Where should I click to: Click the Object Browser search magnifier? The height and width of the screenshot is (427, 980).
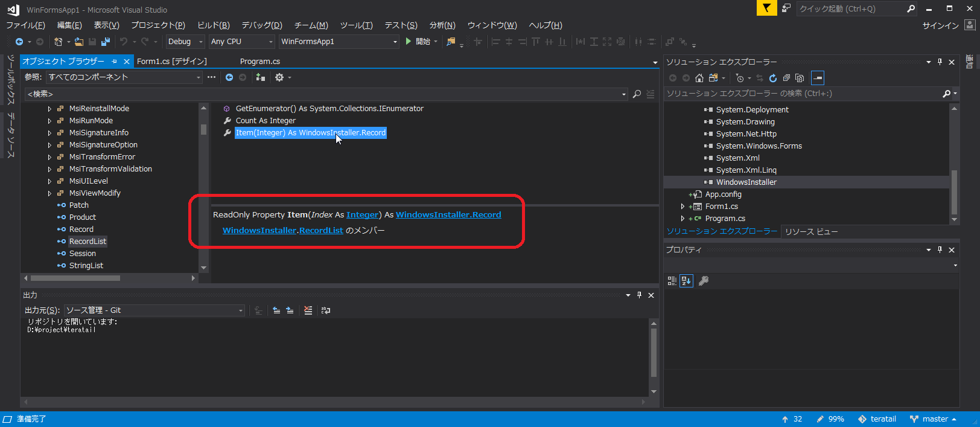[637, 94]
